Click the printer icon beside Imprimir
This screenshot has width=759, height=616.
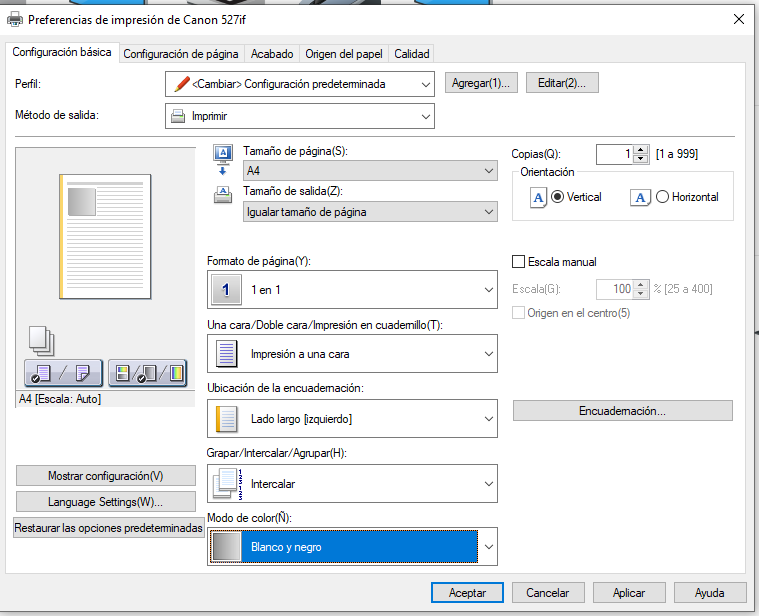178,116
